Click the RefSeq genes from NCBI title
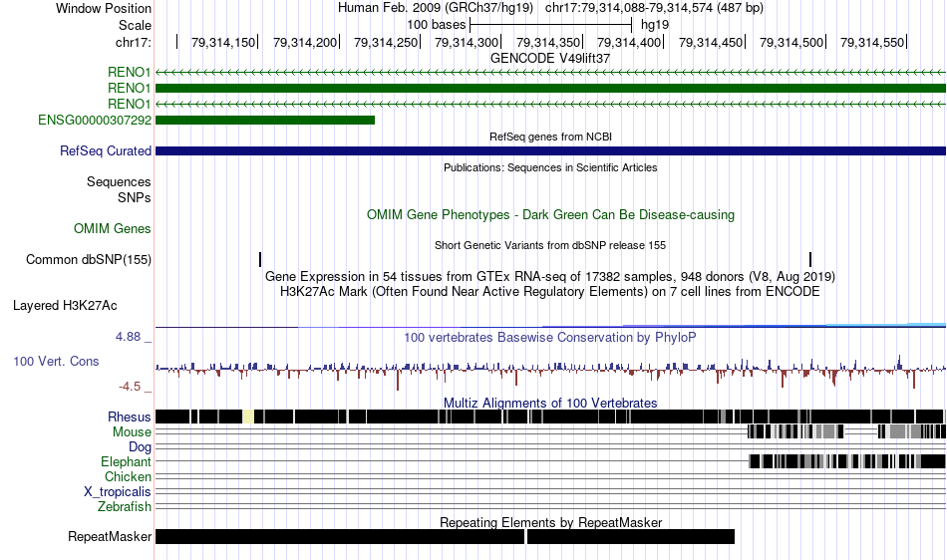Screen dimensions: 947x560 click(551, 137)
